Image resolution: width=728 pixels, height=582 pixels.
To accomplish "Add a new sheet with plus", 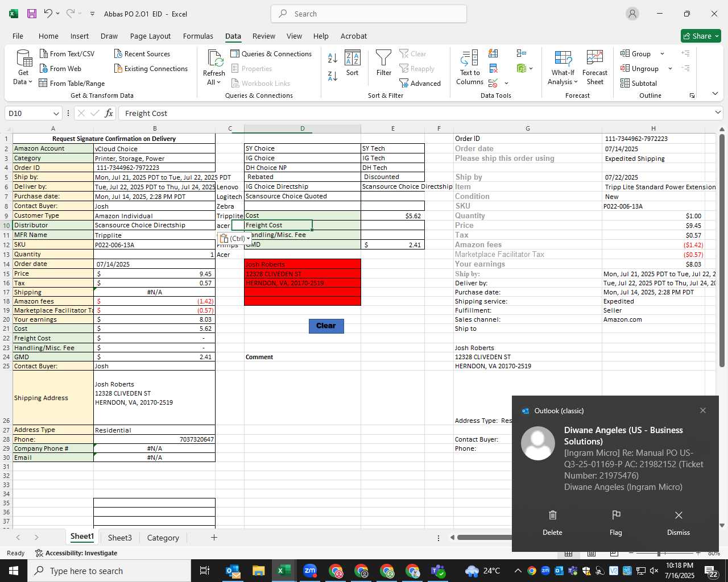I will (x=214, y=537).
